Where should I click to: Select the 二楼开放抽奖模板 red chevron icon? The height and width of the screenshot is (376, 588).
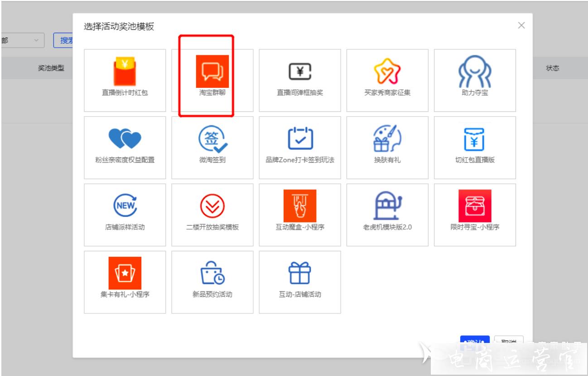point(212,206)
